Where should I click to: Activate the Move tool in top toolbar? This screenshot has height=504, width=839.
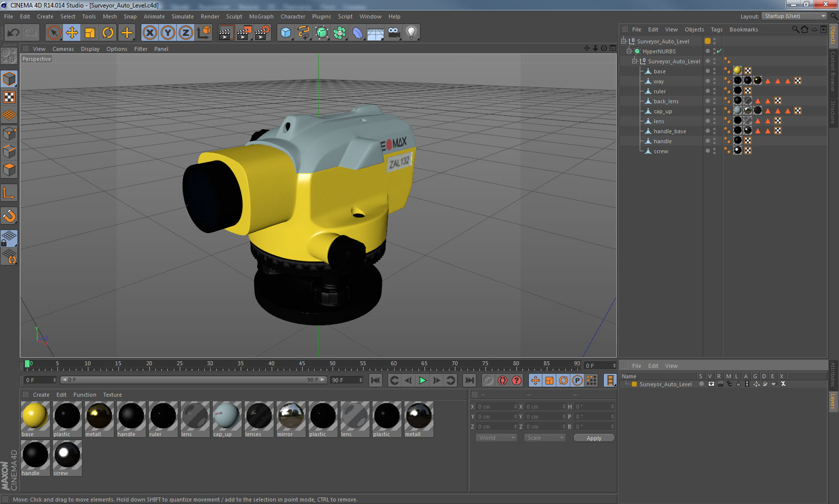pos(72,33)
